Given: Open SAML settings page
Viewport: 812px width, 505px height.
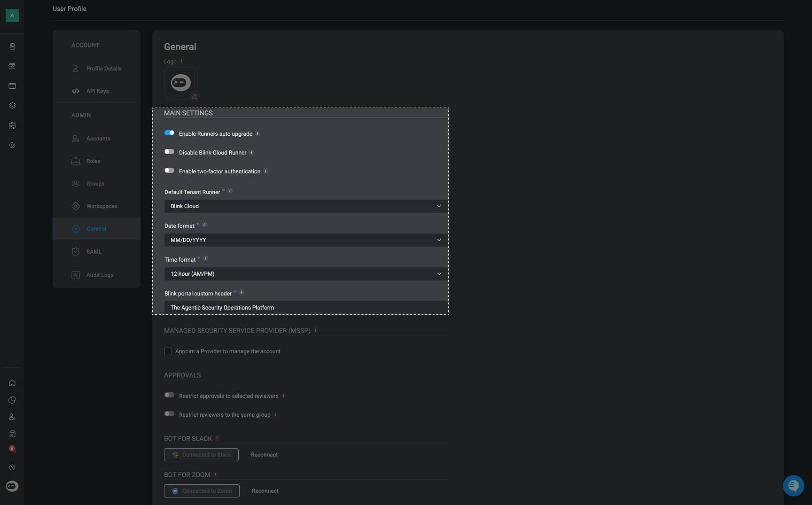Looking at the screenshot, I should (x=96, y=252).
